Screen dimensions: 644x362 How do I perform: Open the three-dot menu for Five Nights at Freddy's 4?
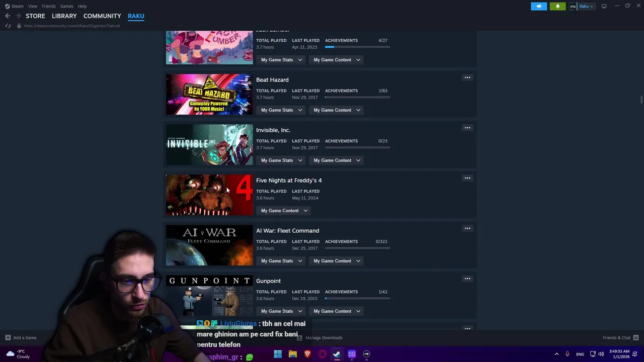point(467,178)
